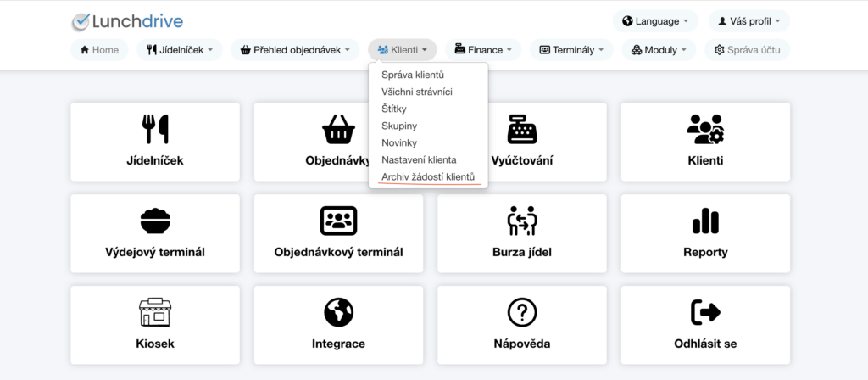Expand the Language dropdown
This screenshot has height=380, width=868.
655,21
